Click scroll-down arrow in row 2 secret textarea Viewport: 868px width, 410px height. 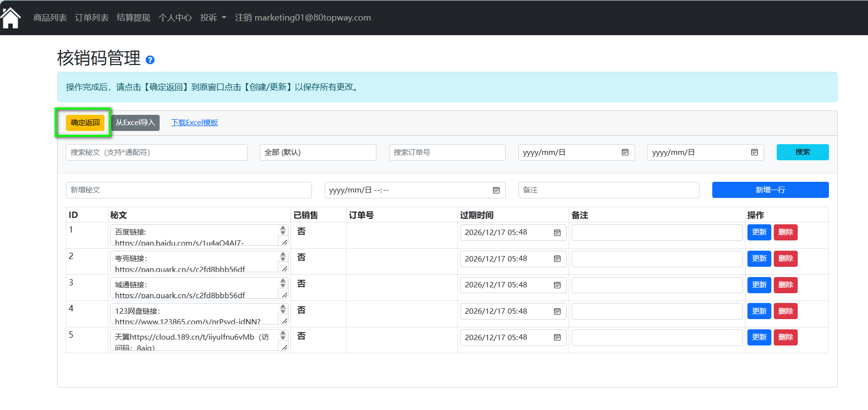[283, 259]
